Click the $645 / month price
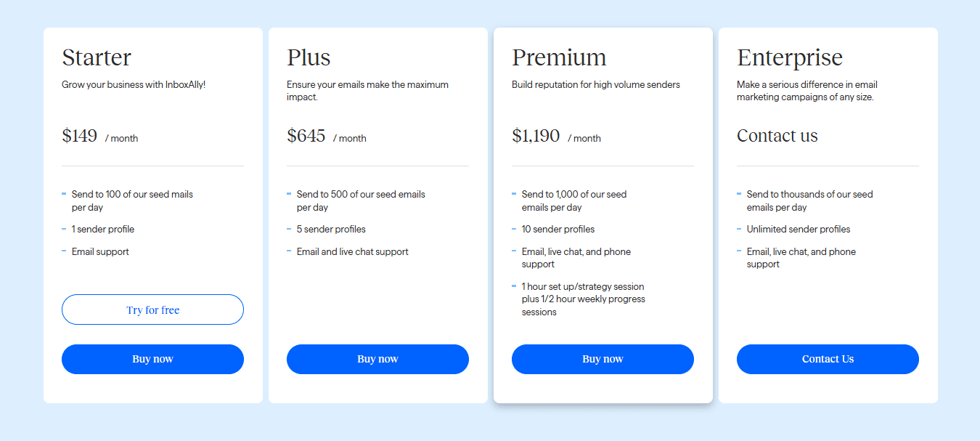The height and width of the screenshot is (441, 980). click(x=327, y=136)
